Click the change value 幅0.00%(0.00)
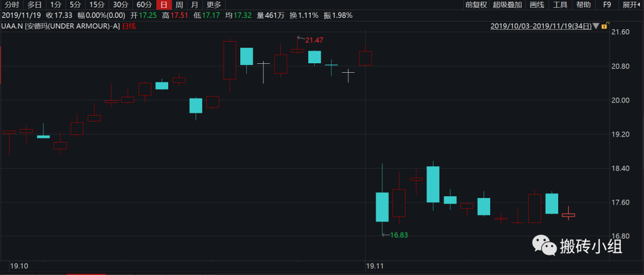This screenshot has width=644, height=275. (x=101, y=16)
